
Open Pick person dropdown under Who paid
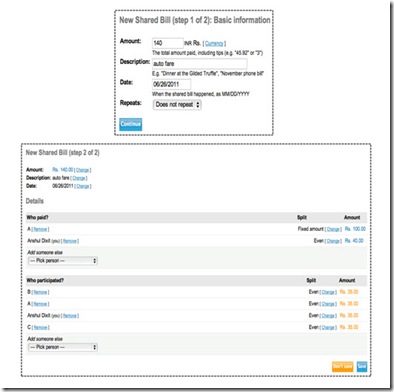(x=63, y=261)
